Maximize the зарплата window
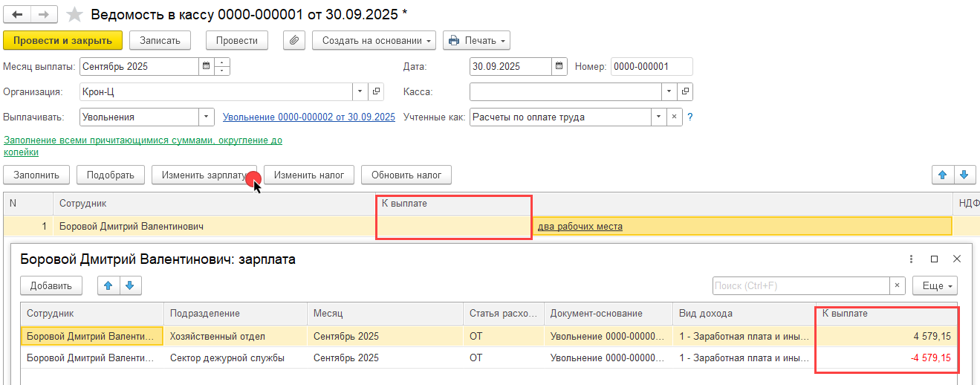Viewport: 980px width, 385px height. click(934, 259)
